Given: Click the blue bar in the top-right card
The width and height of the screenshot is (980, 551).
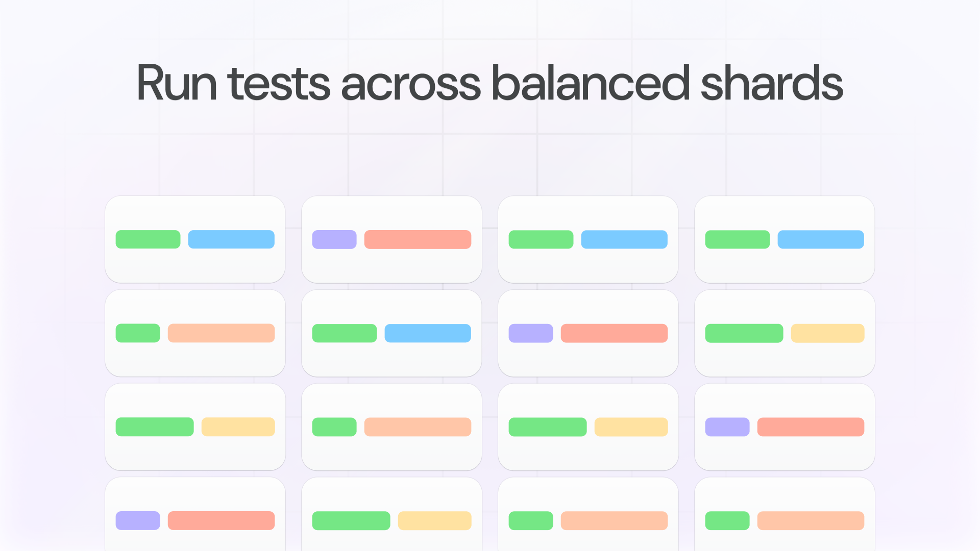Looking at the screenshot, I should tap(821, 239).
